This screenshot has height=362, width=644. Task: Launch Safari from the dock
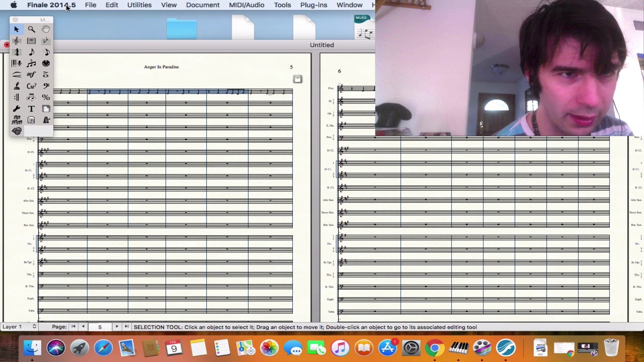tap(103, 348)
